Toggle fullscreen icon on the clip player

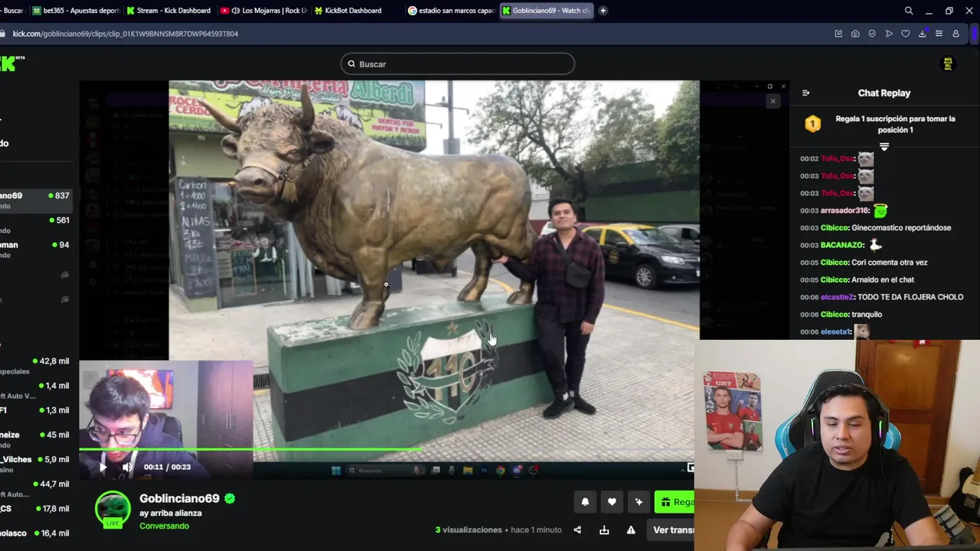690,468
